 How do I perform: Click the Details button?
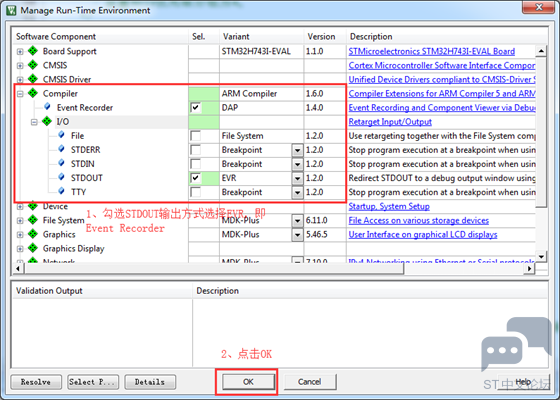click(x=150, y=382)
